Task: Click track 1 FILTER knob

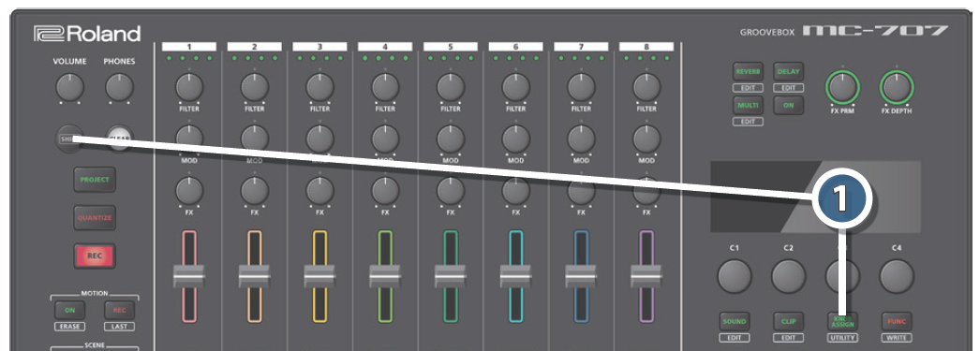Action: pos(188,87)
